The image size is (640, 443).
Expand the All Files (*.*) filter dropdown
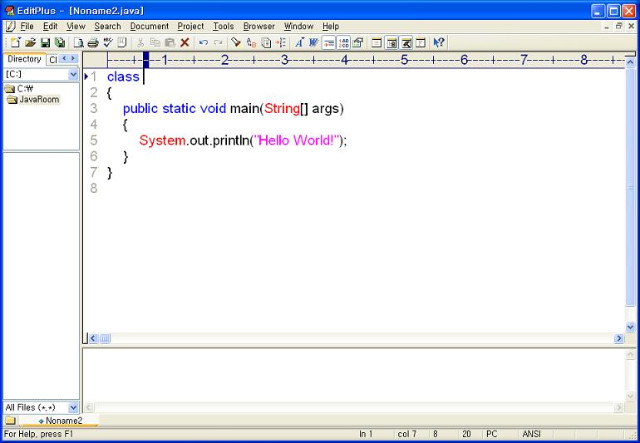click(73, 407)
